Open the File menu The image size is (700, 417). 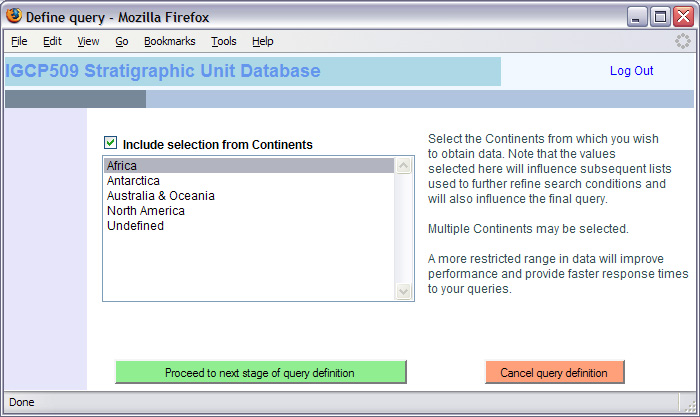point(19,42)
